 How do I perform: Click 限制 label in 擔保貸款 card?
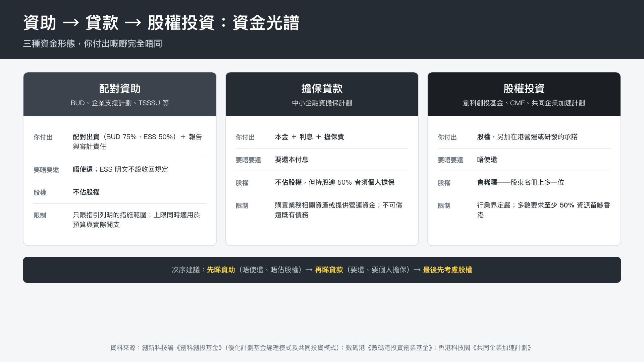242,205
